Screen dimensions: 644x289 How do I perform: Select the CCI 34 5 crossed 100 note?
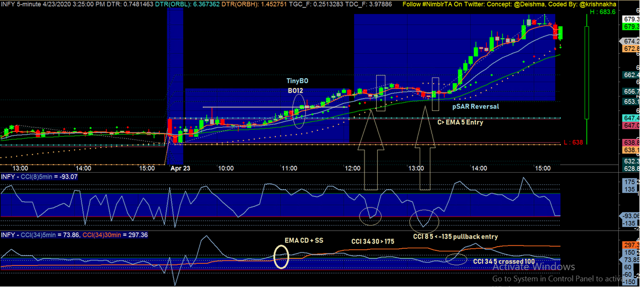coord(503,261)
